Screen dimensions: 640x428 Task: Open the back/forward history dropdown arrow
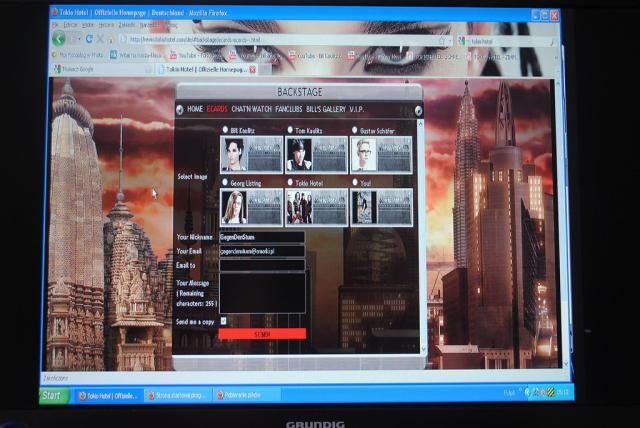81,40
